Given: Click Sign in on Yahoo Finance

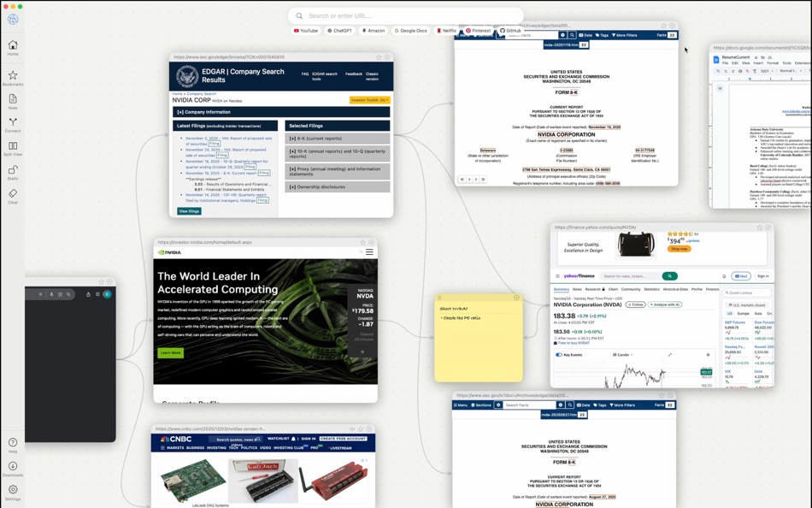Looking at the screenshot, I should click(762, 276).
